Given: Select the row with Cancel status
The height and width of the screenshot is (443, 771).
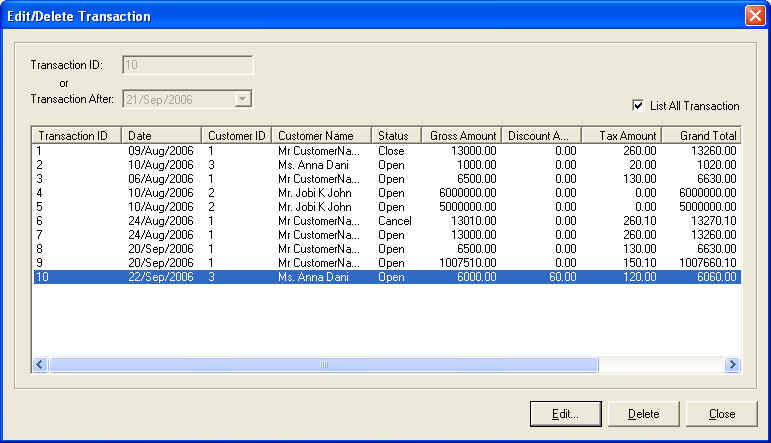Looking at the screenshot, I should 387,221.
